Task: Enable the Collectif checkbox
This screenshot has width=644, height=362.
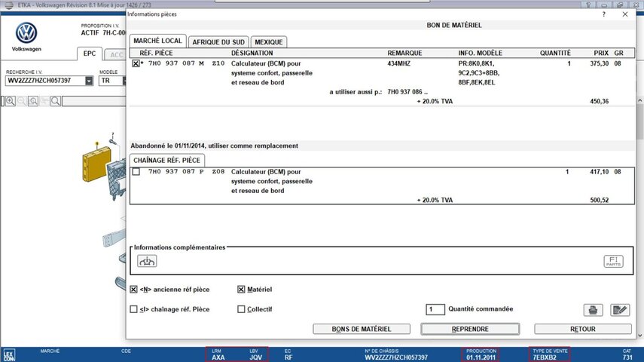Action: click(241, 309)
